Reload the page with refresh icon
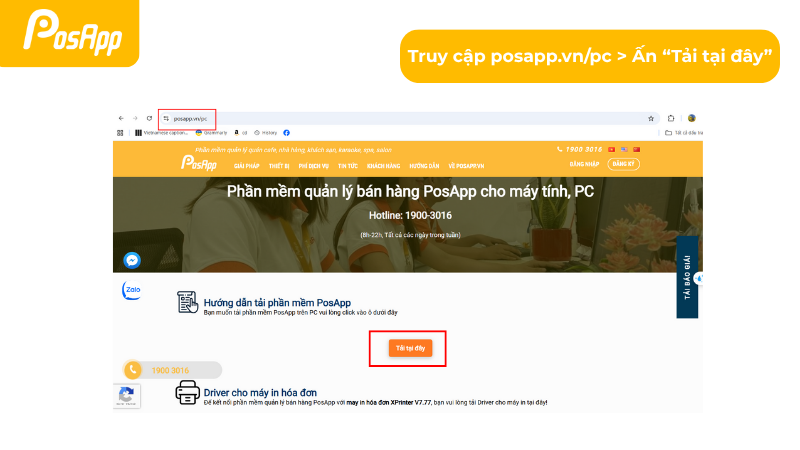Image resolution: width=800 pixels, height=450 pixels. (x=149, y=118)
